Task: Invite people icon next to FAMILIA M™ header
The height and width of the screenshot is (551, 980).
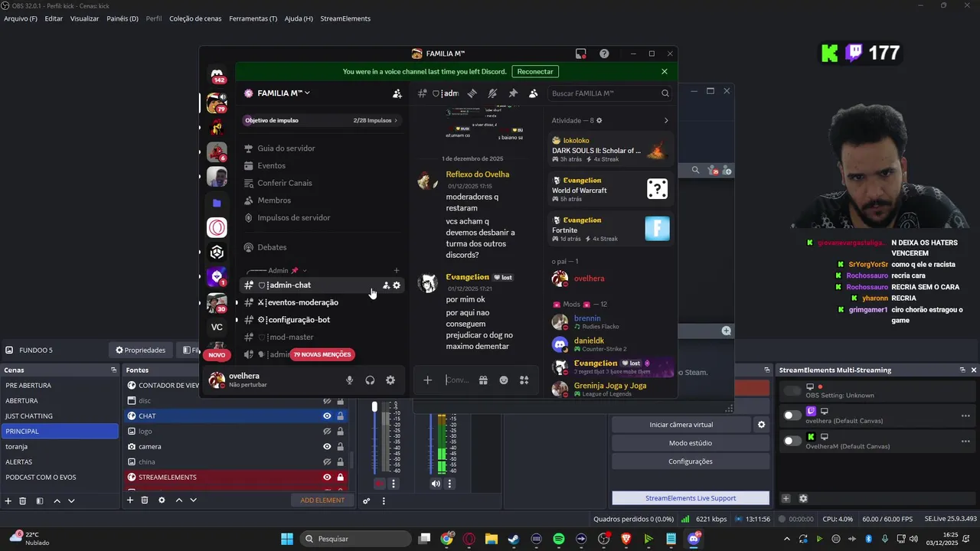Action: coord(397,93)
